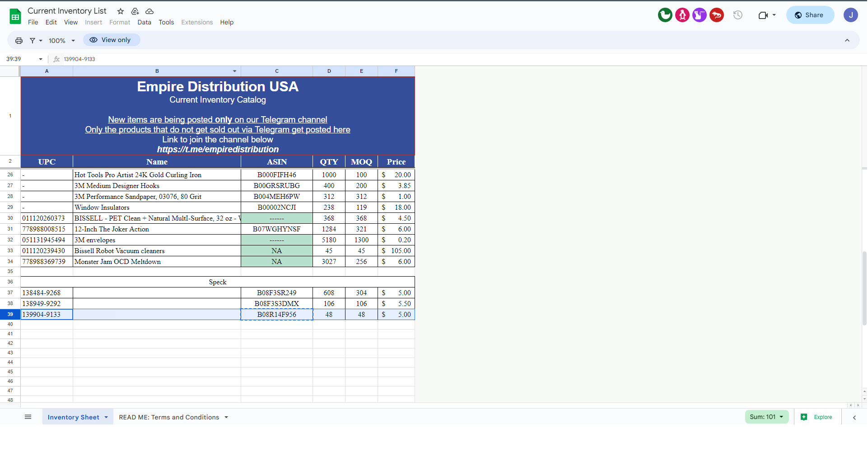Select column D header

(329, 71)
